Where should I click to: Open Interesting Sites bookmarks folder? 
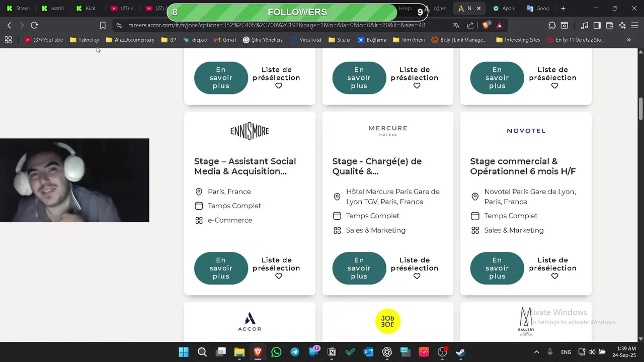(x=518, y=40)
